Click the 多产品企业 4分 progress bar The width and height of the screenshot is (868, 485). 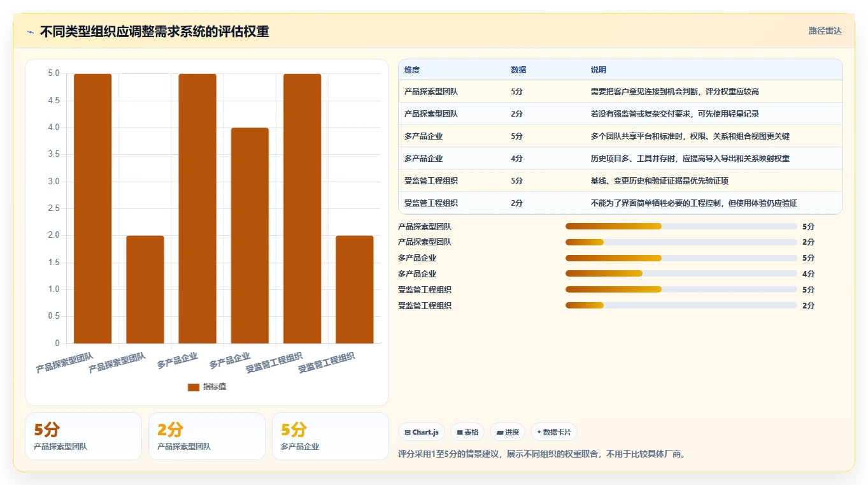click(681, 274)
